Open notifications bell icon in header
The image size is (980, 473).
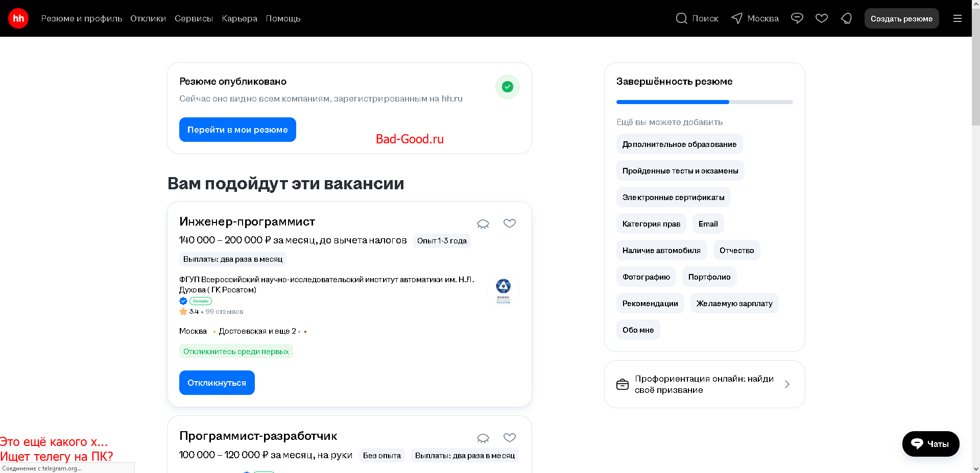pyautogui.click(x=846, y=18)
